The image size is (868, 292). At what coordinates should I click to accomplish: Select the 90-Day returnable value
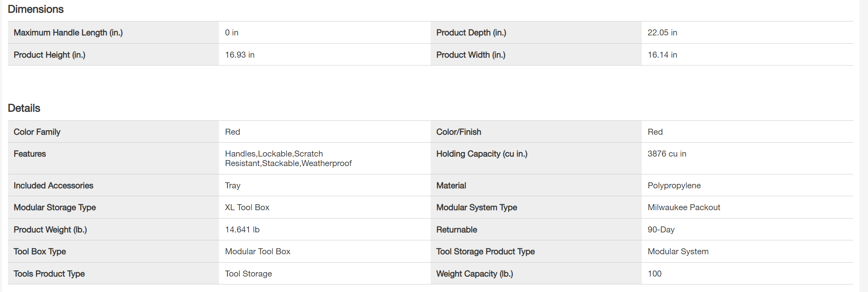pos(661,230)
